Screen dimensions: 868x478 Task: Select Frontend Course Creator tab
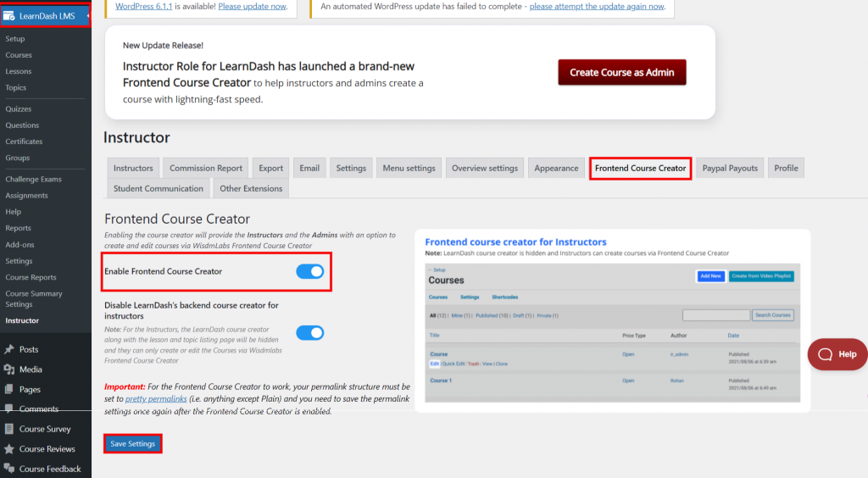pyautogui.click(x=641, y=168)
